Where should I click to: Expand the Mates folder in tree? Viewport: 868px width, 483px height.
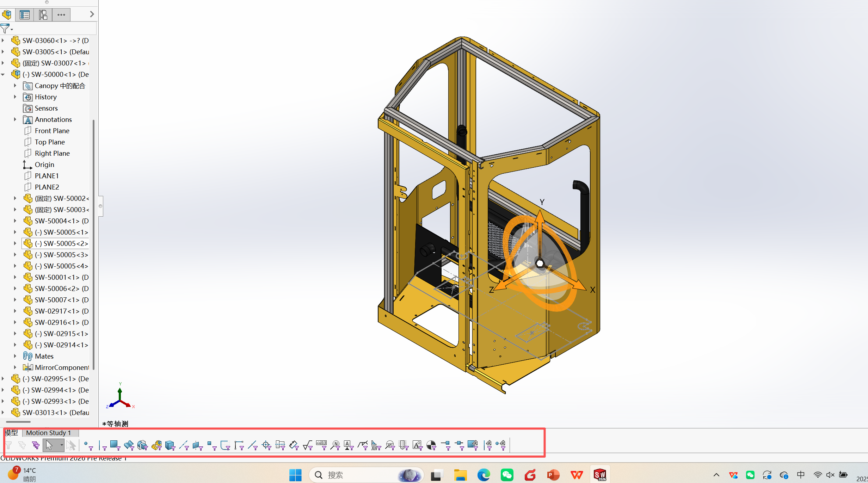pos(15,356)
